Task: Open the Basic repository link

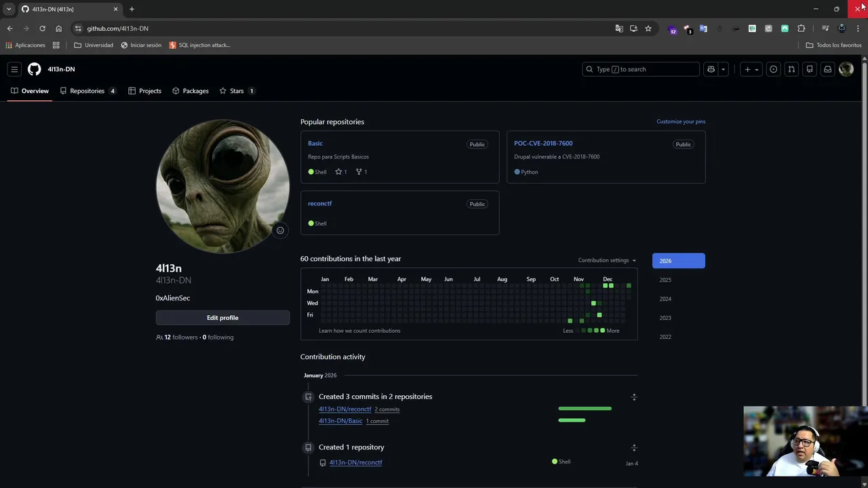Action: [x=315, y=143]
